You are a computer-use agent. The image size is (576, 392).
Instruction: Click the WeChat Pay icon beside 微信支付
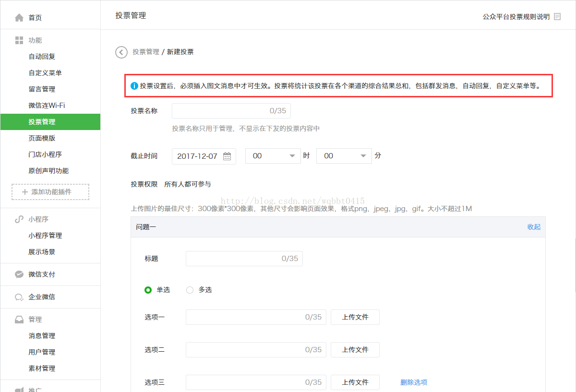pos(19,274)
